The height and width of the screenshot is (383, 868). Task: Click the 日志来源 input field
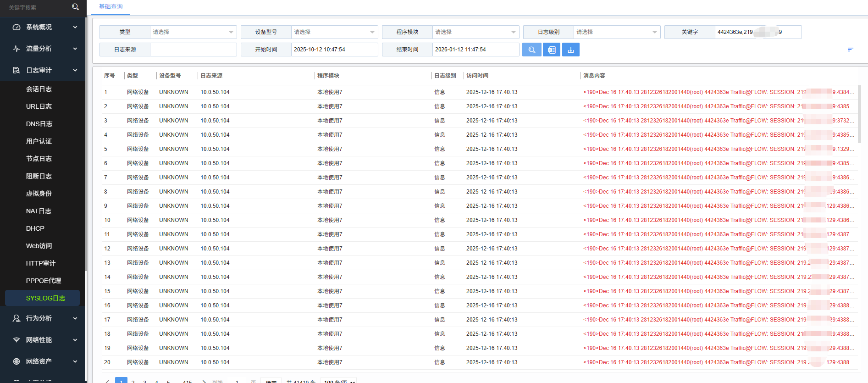point(193,50)
